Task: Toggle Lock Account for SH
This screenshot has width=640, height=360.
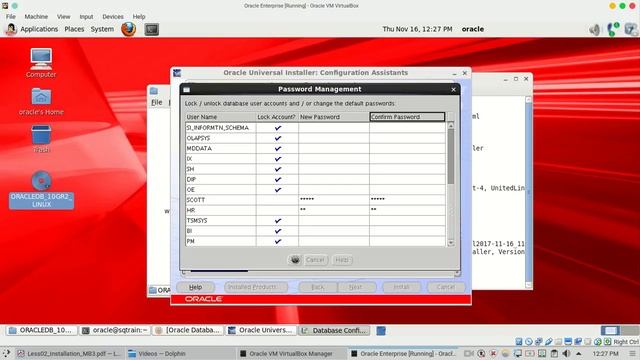Action: (x=278, y=169)
